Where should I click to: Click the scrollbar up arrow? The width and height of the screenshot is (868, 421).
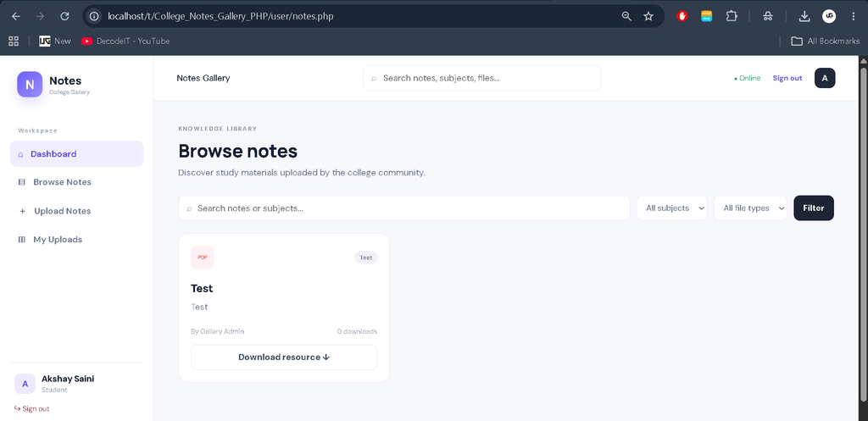[863, 60]
